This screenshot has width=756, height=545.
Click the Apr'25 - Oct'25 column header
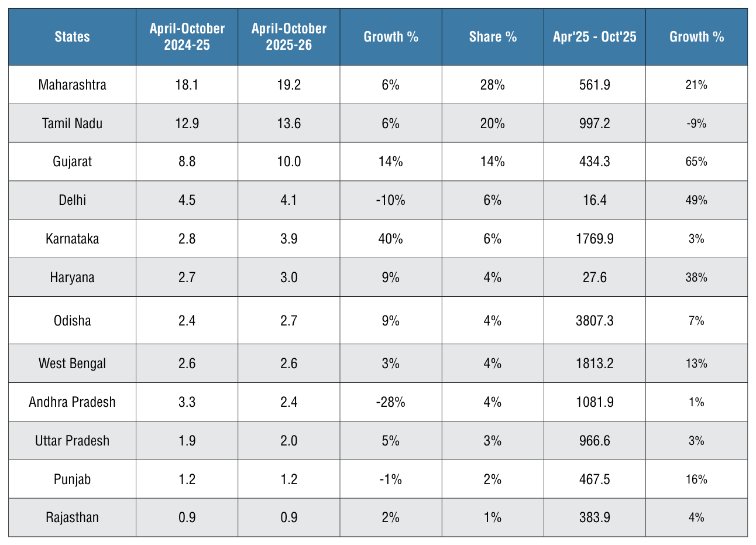point(595,37)
